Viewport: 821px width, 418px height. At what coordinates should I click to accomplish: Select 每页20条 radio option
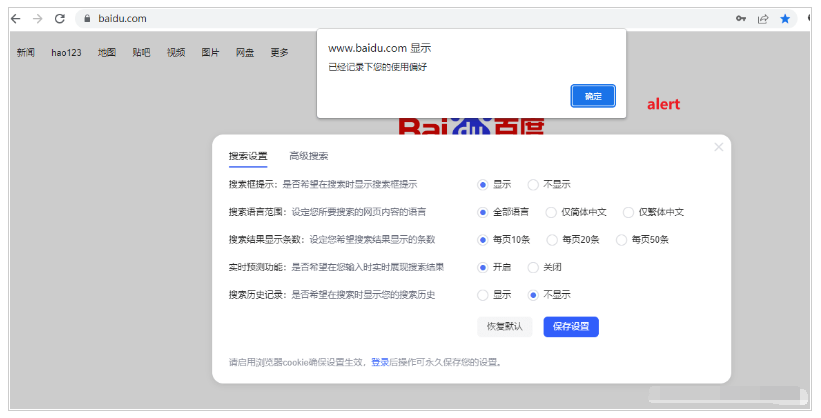552,240
